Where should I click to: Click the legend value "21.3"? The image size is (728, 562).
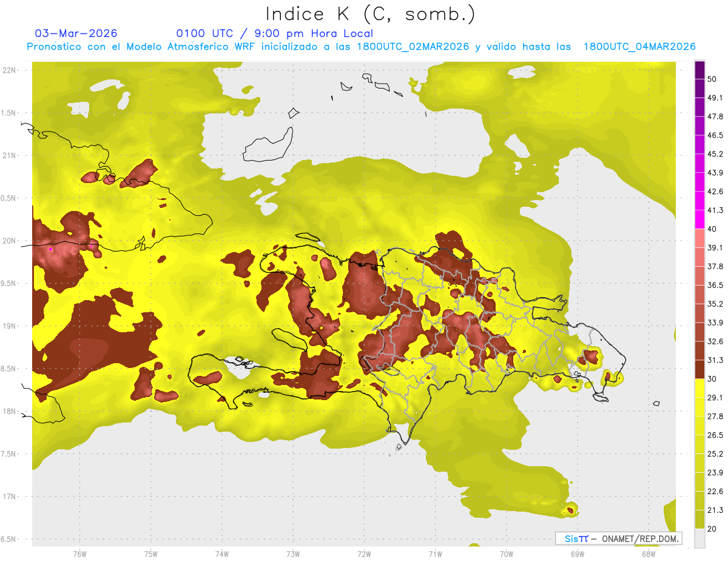click(x=715, y=510)
